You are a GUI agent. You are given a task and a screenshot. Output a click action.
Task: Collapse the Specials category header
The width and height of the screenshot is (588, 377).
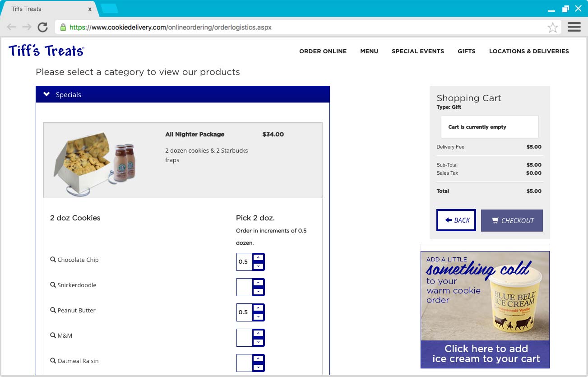182,94
